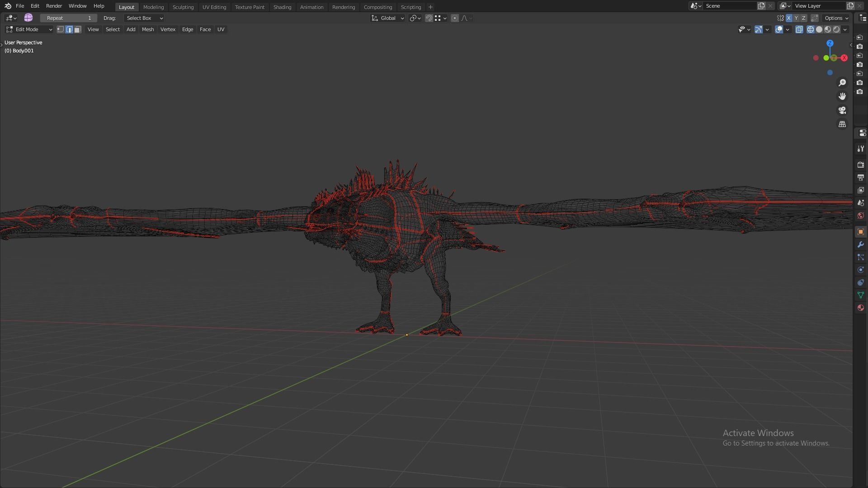This screenshot has width=868, height=488.
Task: Open the Options dropdown
Action: [836, 18]
